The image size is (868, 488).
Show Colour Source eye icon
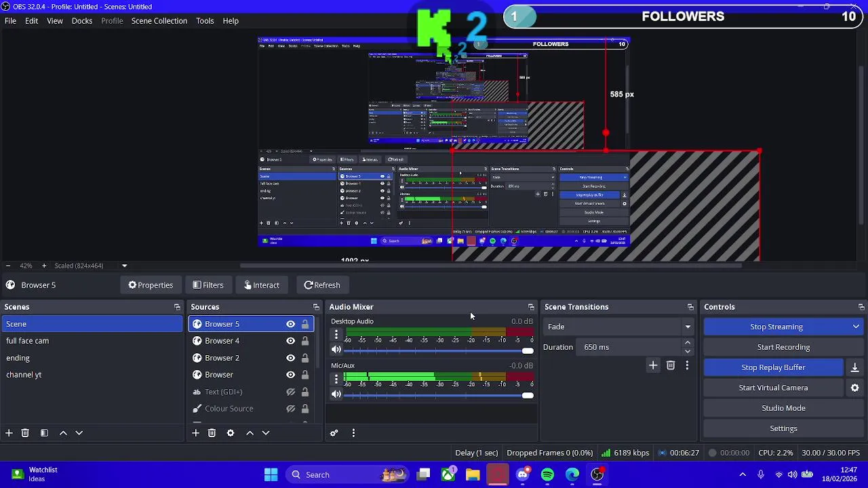[290, 409]
